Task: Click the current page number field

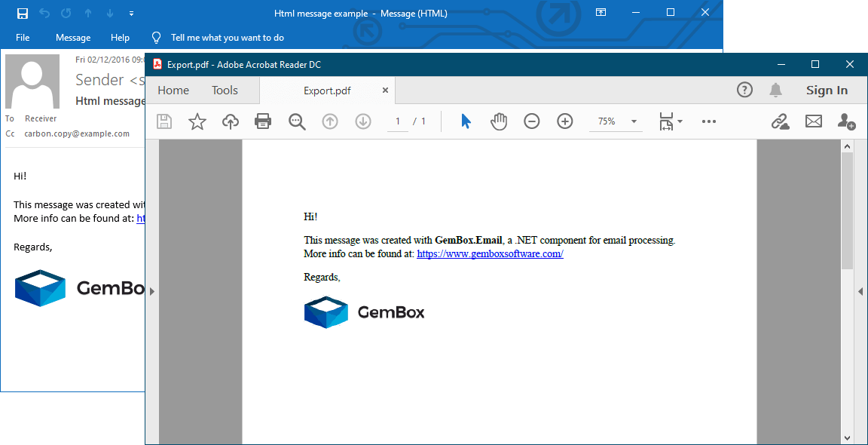Action: [397, 121]
